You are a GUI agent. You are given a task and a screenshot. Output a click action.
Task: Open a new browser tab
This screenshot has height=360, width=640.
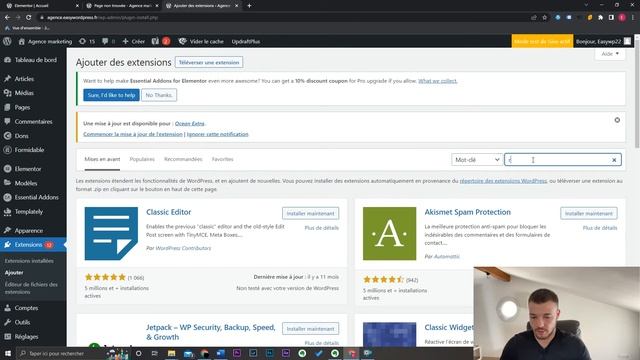tap(249, 6)
